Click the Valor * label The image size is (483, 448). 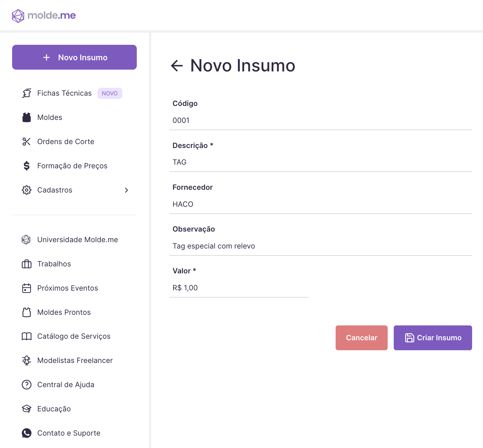(184, 271)
